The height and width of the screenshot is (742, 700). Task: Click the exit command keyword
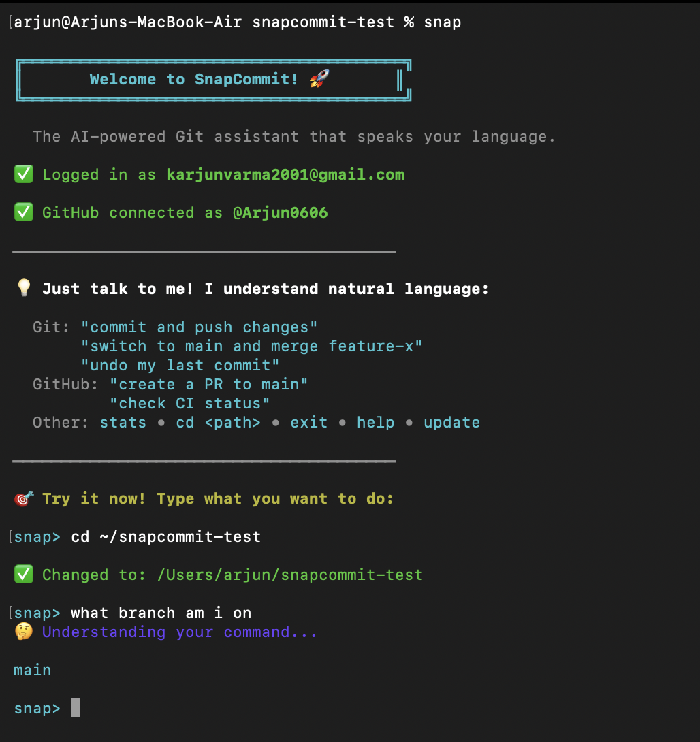(x=308, y=423)
